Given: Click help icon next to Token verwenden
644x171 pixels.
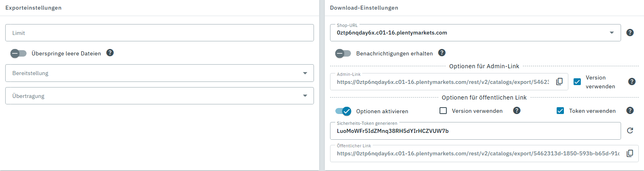Looking at the screenshot, I should point(630,110).
